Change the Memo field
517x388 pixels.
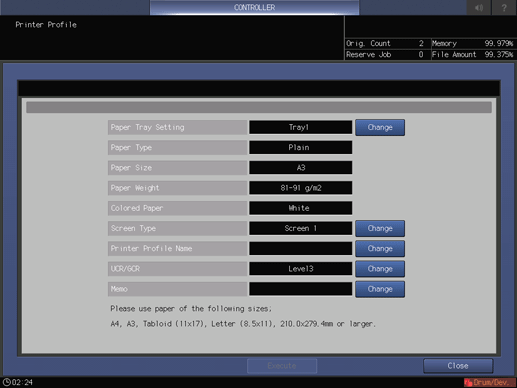(380, 289)
